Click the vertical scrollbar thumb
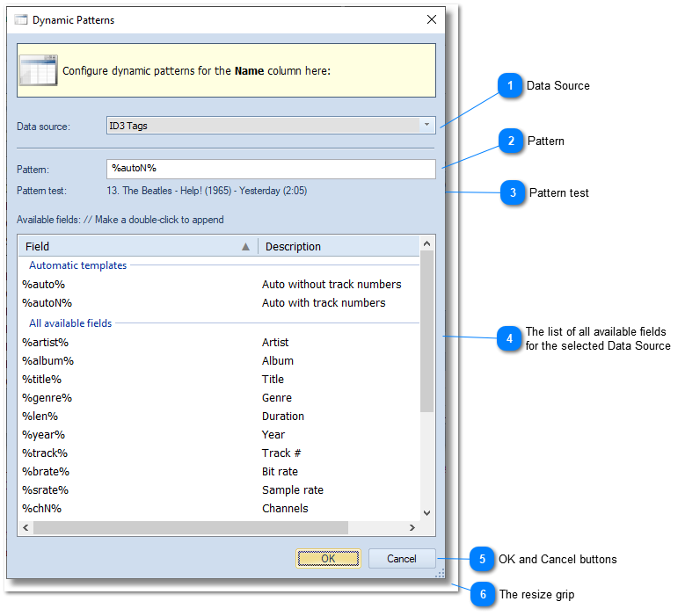 tap(427, 331)
